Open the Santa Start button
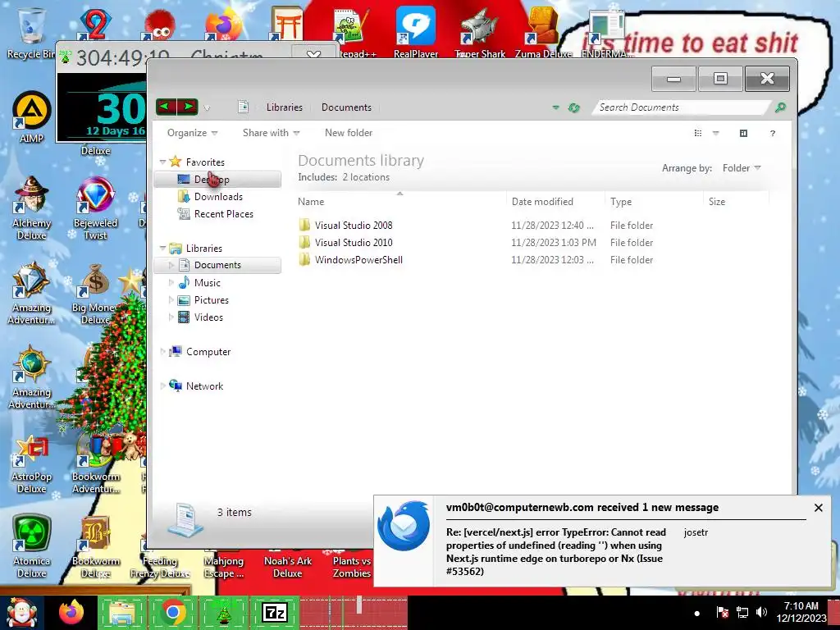Screen dimensions: 840x630 click(x=21, y=613)
